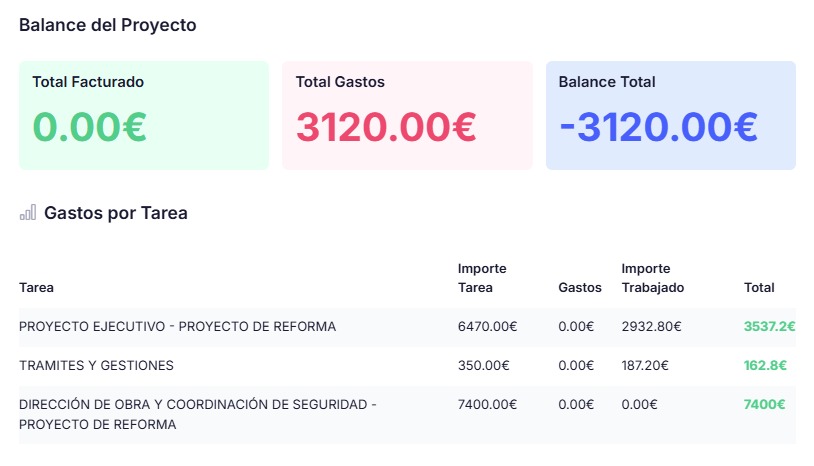This screenshot has width=814, height=466.
Task: Click the Gastos column header
Action: point(580,287)
